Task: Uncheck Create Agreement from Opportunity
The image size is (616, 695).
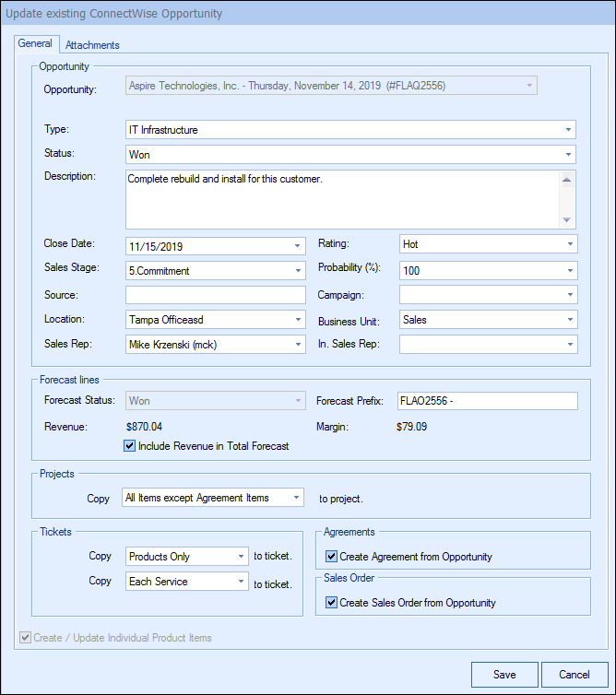Action: point(332,557)
